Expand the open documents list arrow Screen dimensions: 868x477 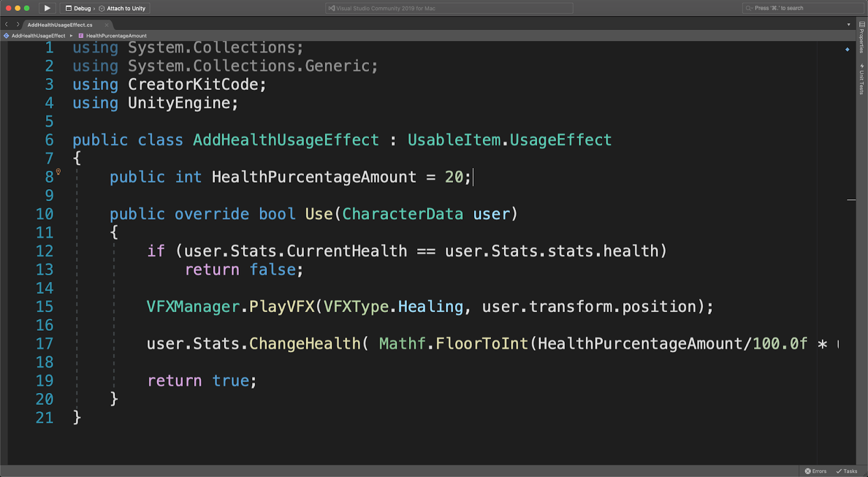point(848,24)
